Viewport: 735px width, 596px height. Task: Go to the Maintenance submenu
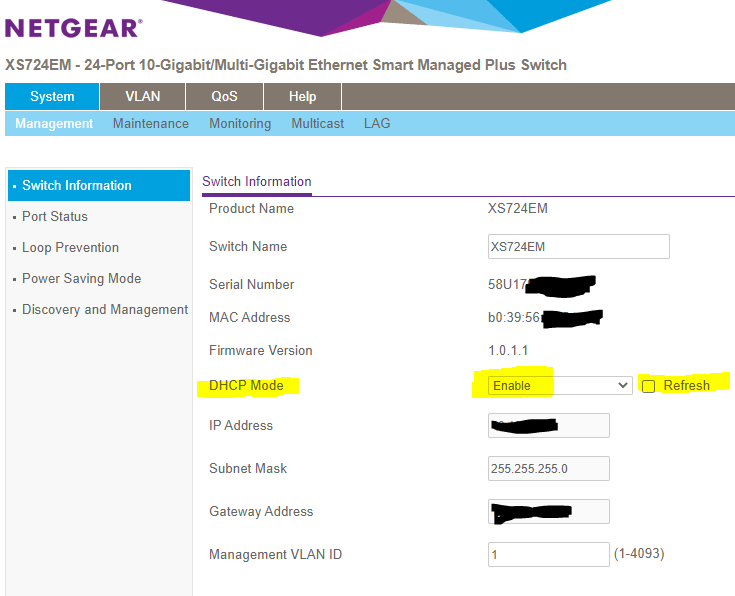[150, 124]
